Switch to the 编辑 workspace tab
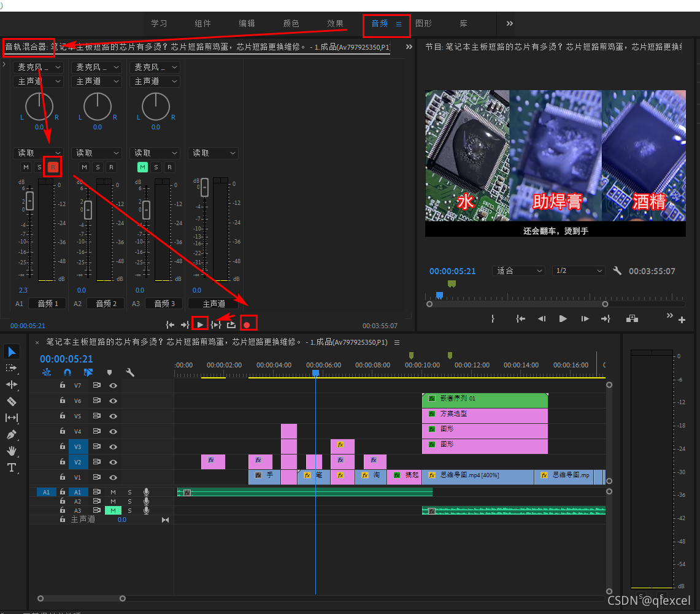The image size is (700, 614). click(x=247, y=23)
